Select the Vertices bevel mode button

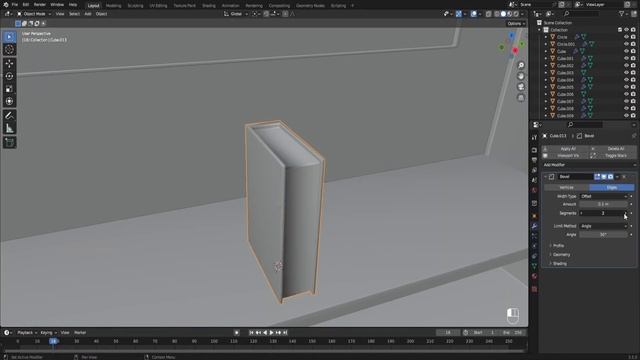pos(566,187)
